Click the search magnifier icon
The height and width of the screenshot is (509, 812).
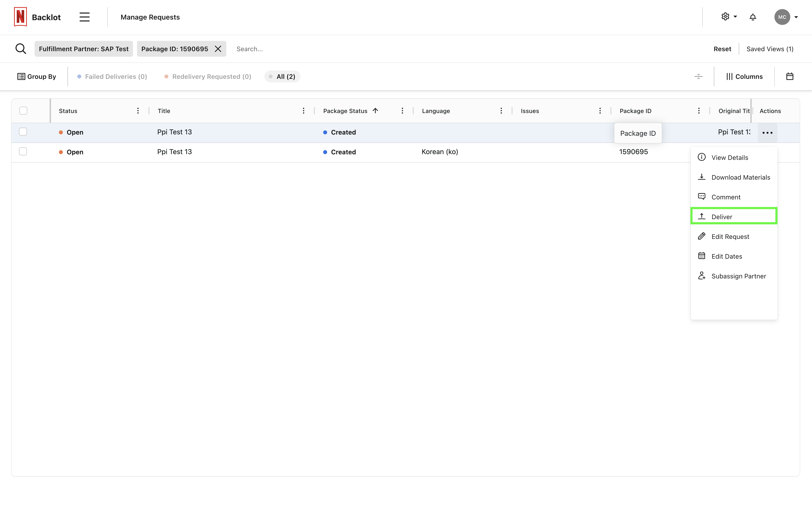click(x=21, y=49)
